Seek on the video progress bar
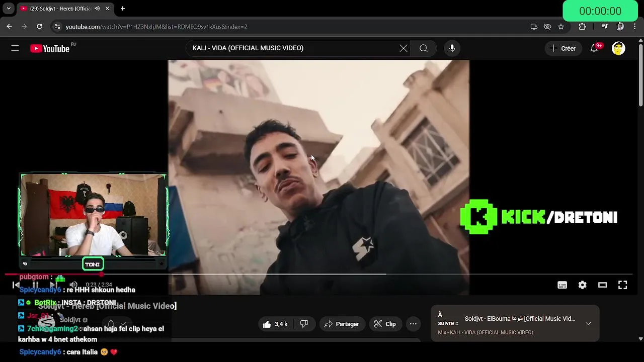The image size is (644, 362). click(318, 275)
